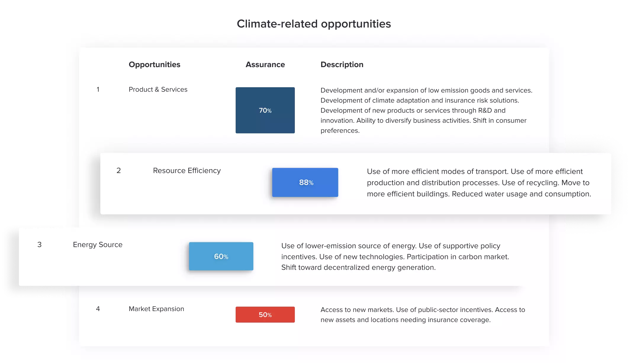Select the Market Expansion row label
The width and height of the screenshot is (632, 364).
[x=156, y=309]
